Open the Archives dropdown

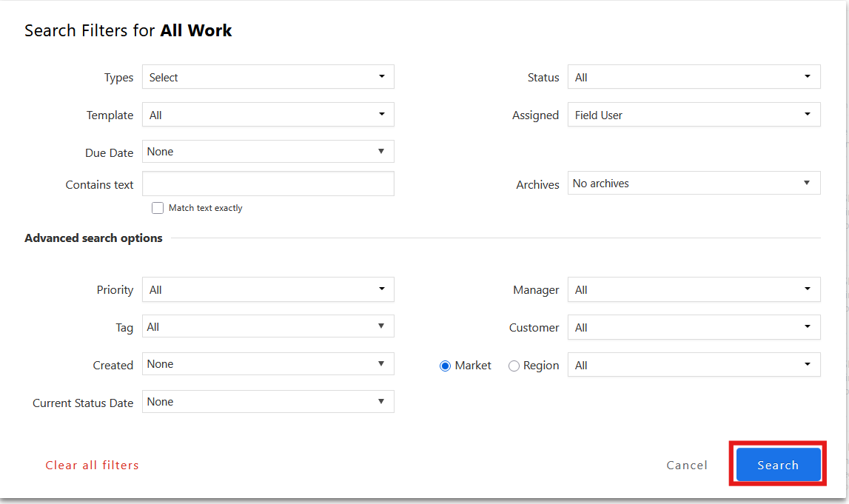pos(693,184)
